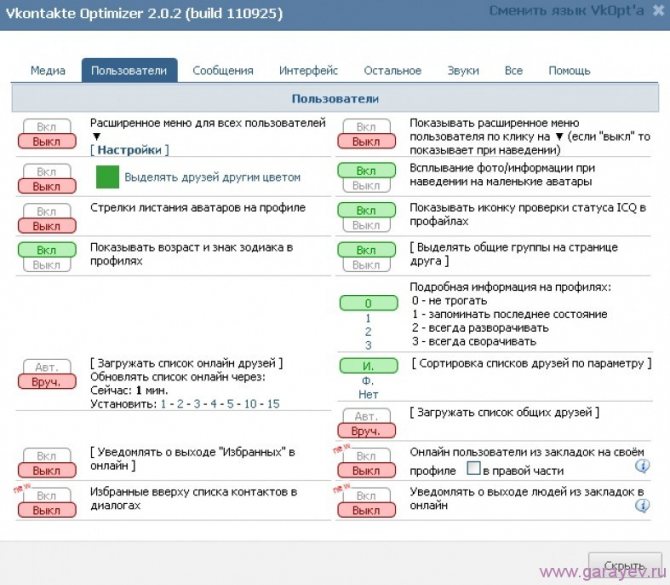The height and width of the screenshot is (585, 670).
Task: Set Вруч. for loading online friends list
Action: tap(47, 382)
